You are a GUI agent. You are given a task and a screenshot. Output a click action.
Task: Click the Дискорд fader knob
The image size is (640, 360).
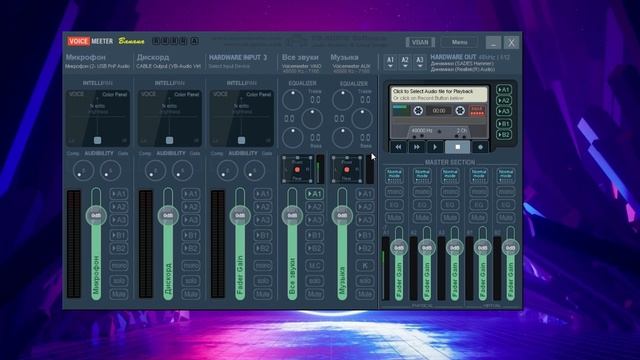click(x=168, y=216)
